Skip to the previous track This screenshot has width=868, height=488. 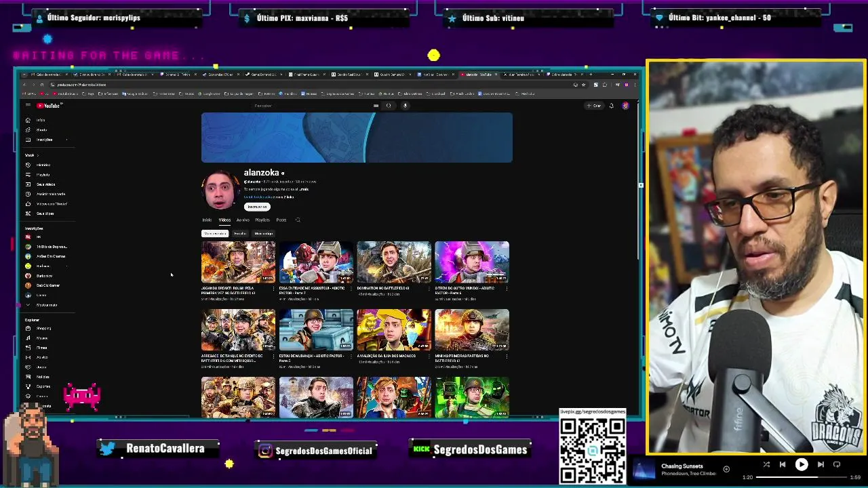(783, 464)
